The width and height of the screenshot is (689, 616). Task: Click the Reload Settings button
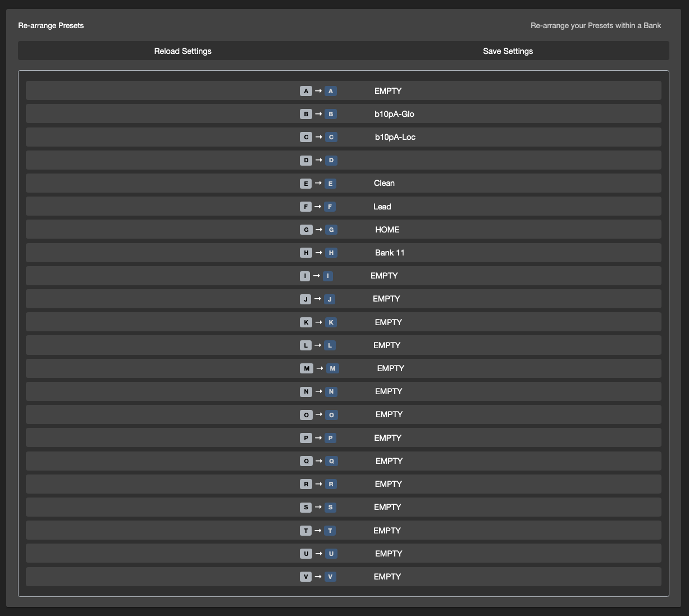(182, 51)
